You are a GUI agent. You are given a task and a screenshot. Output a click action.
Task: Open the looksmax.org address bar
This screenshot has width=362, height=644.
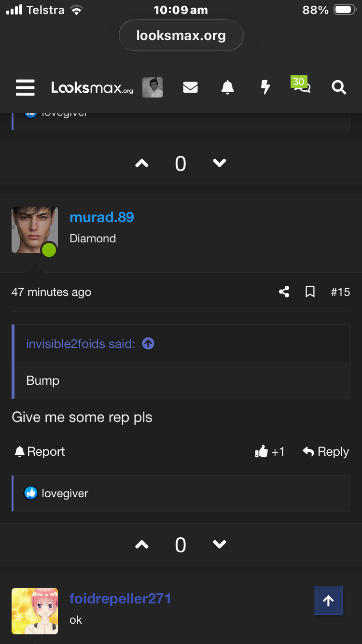(181, 35)
